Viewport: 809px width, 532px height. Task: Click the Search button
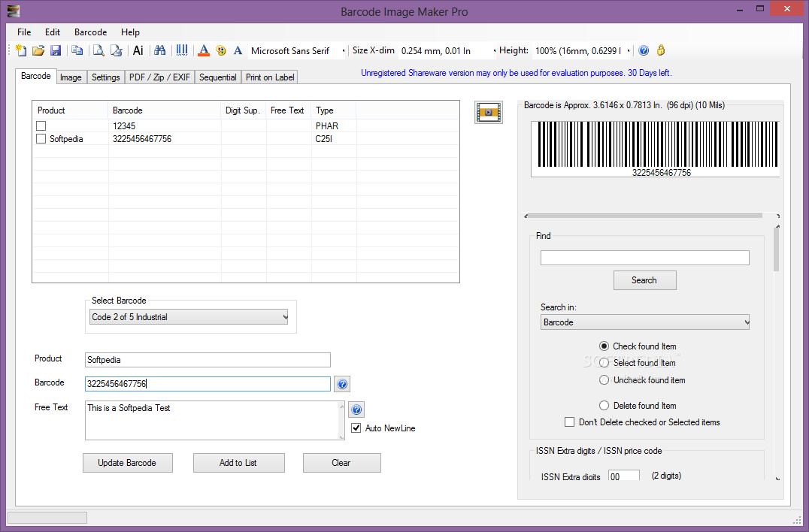[x=644, y=280]
